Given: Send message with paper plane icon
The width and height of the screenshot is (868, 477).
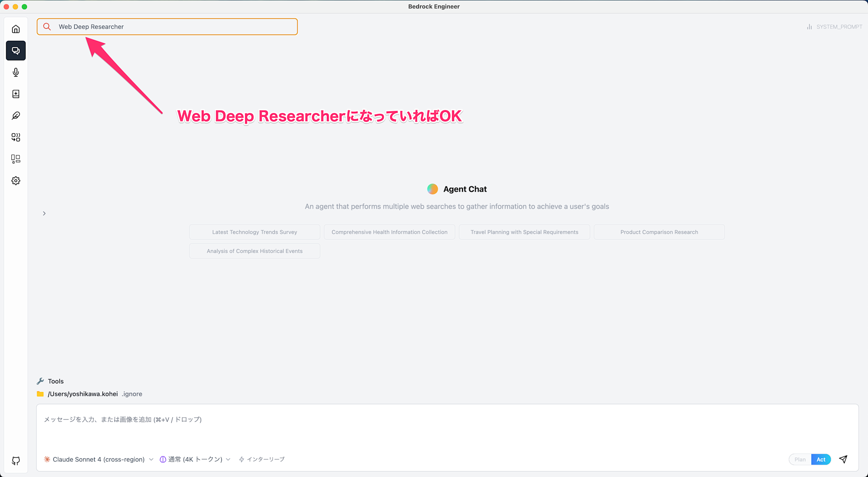Looking at the screenshot, I should pos(843,459).
